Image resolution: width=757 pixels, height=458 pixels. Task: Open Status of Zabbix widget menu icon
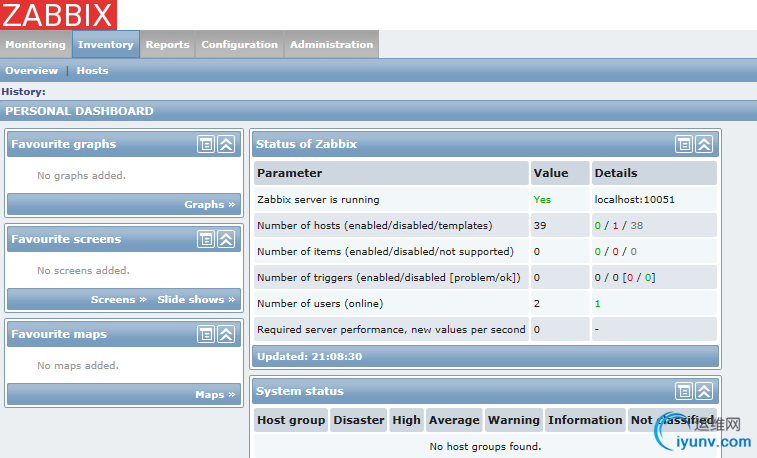[684, 144]
